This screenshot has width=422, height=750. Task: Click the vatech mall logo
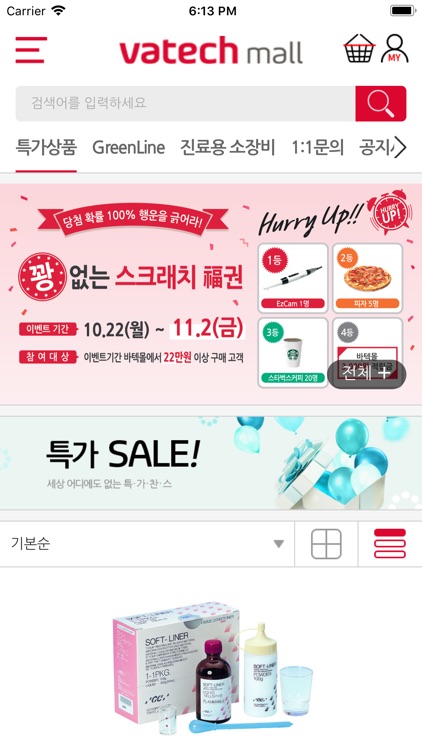tap(211, 51)
